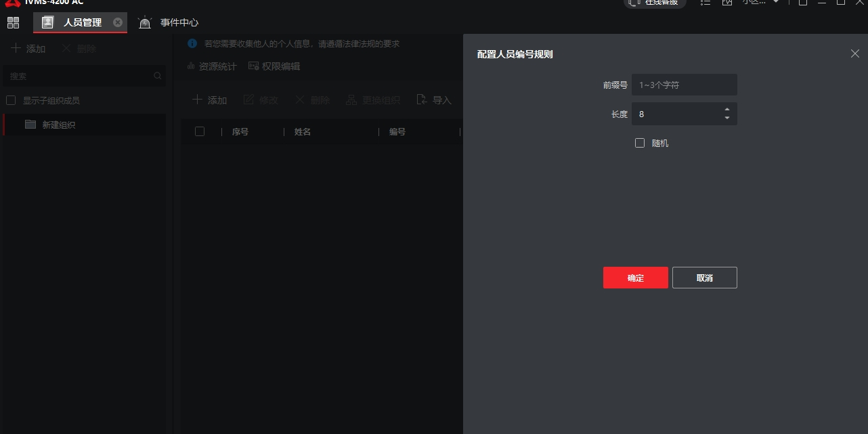The image size is (868, 434).
Task: Click the red 确定 button
Action: pos(635,278)
